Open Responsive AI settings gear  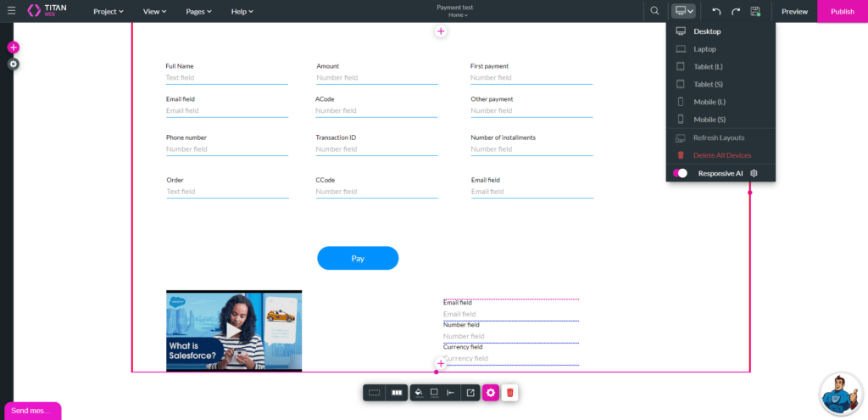[x=754, y=173]
